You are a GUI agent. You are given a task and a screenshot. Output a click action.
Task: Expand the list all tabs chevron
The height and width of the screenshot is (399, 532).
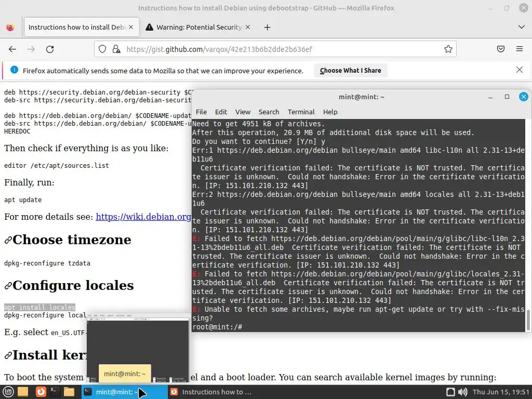click(522, 27)
